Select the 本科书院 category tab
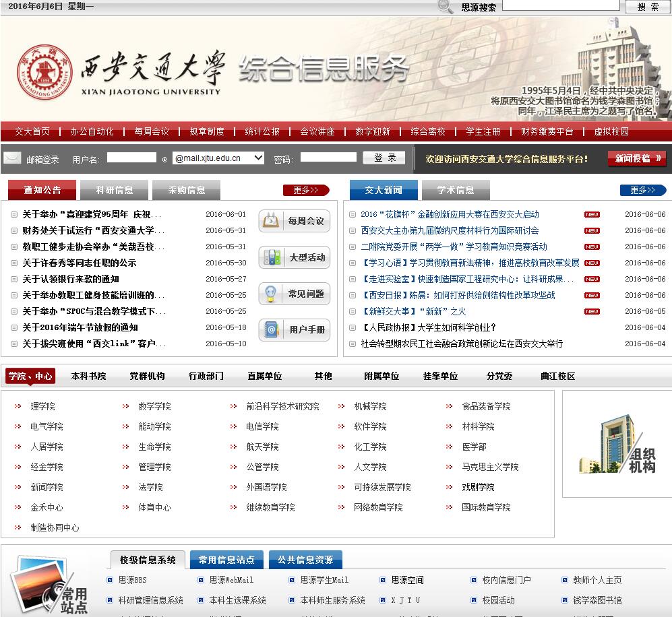Screen dimensions: 672x617 [x=89, y=376]
